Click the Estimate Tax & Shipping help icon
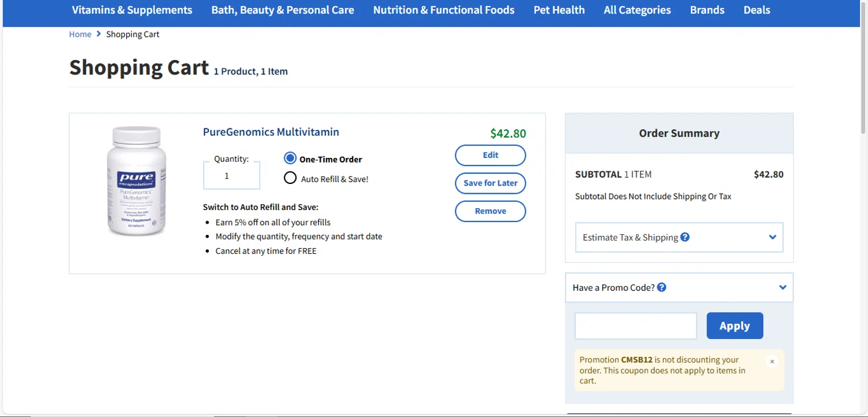 click(685, 237)
